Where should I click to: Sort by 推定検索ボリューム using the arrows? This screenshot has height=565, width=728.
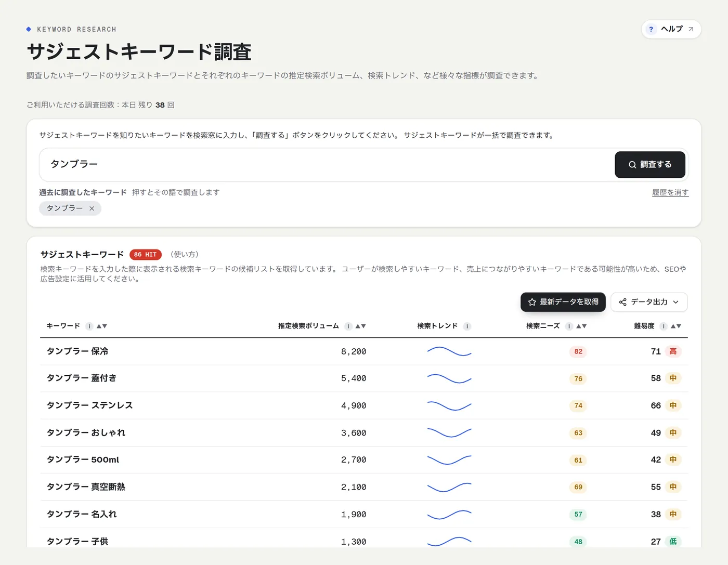click(361, 326)
